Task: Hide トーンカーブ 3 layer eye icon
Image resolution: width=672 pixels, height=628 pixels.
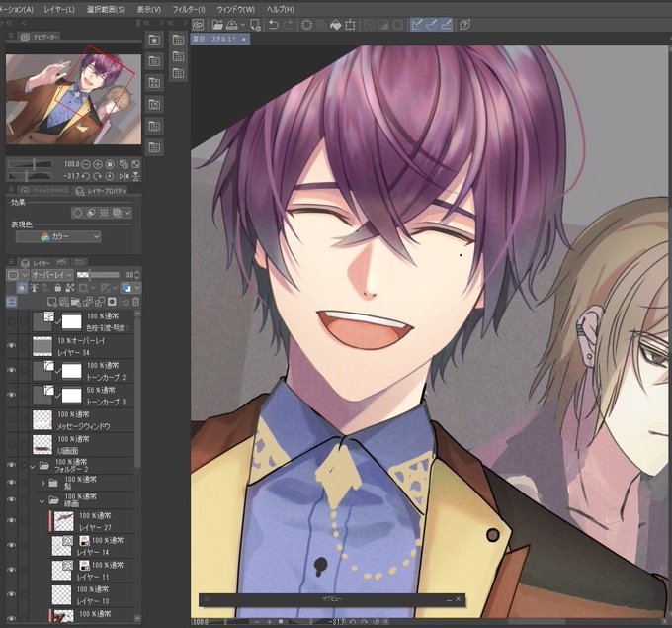Action: click(x=11, y=395)
